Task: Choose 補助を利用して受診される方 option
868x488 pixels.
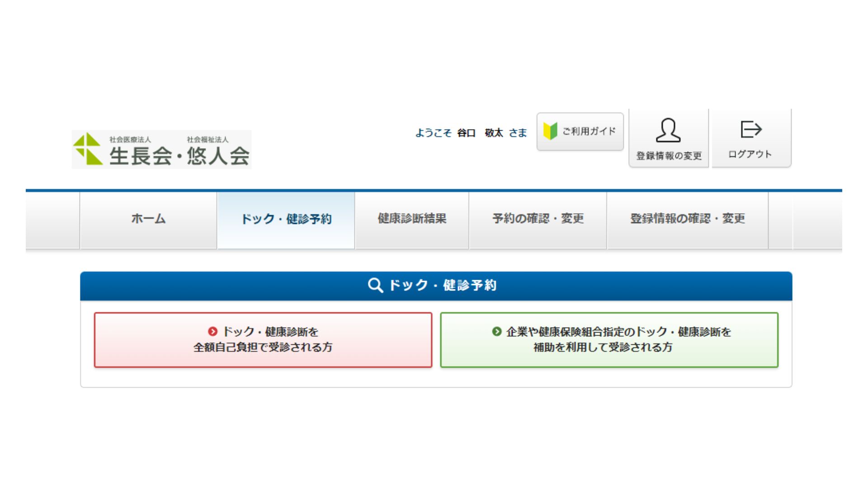Action: [603, 347]
